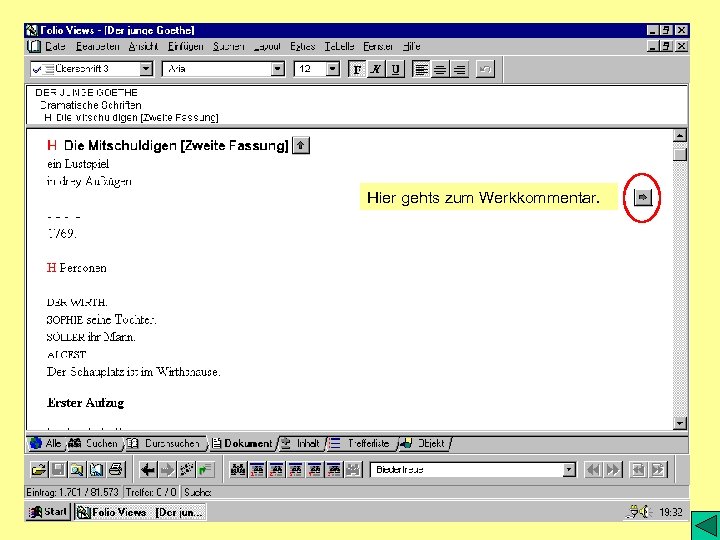
Task: Click the gray double right arrow button
Action: click(x=613, y=470)
